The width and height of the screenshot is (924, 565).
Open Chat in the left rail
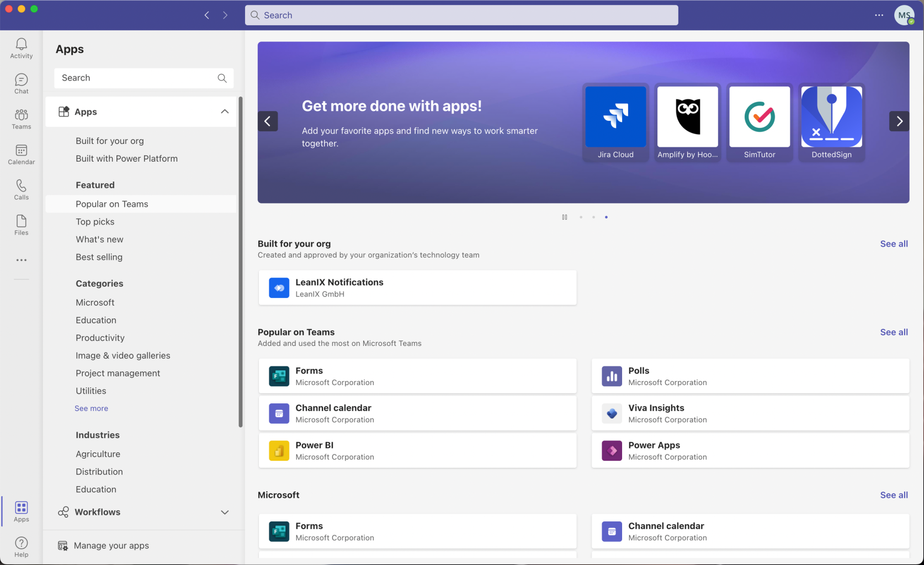22,83
